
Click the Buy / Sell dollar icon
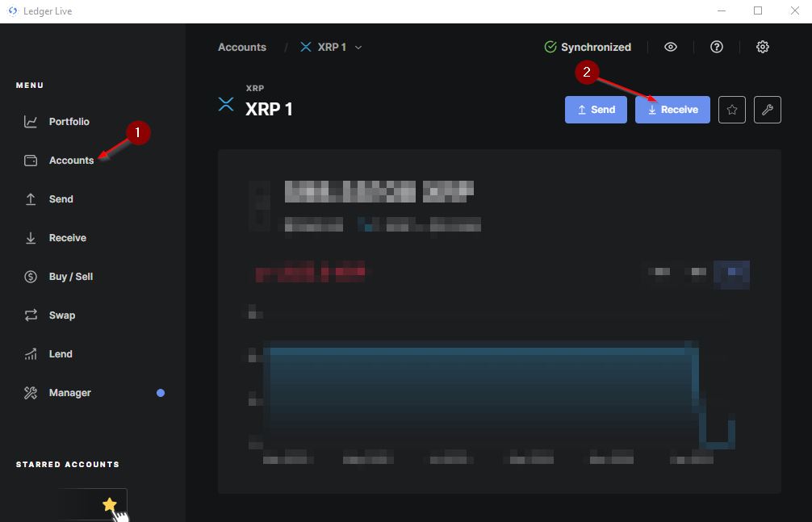31,277
